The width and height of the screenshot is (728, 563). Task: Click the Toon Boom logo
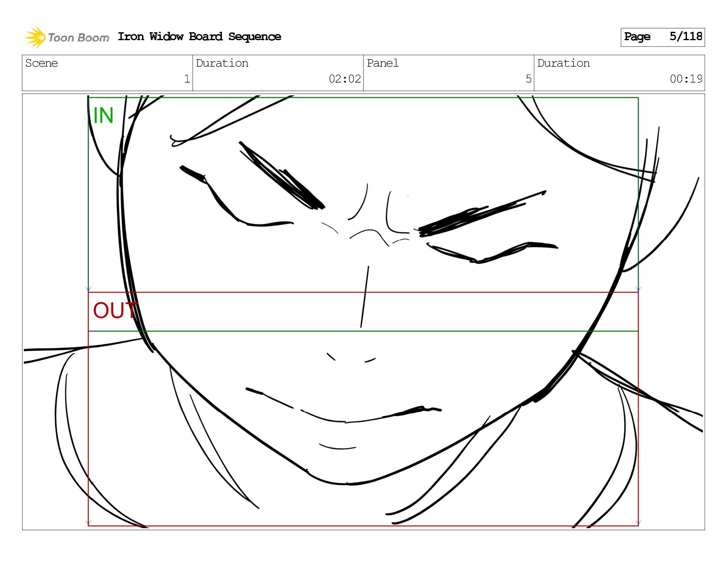click(x=66, y=37)
